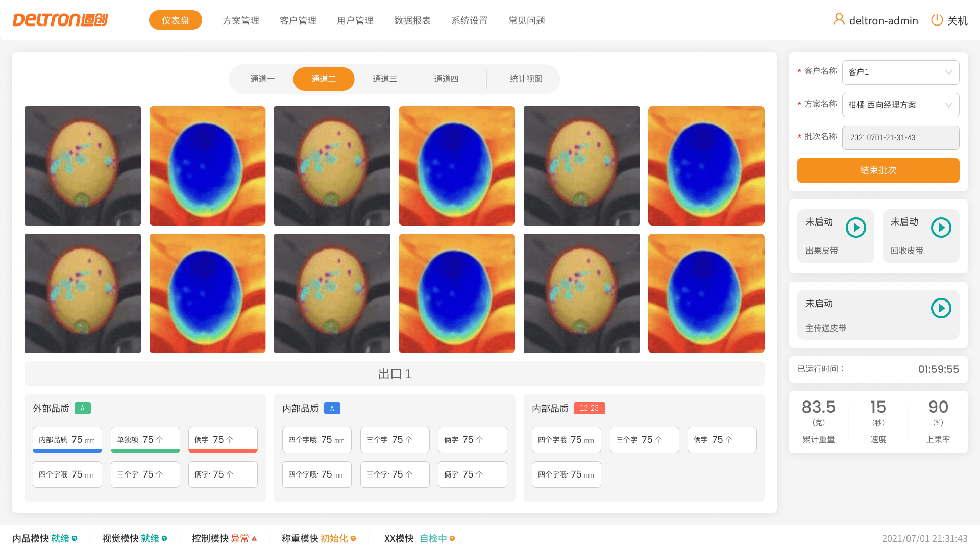This screenshot has width=980, height=551.
Task: Click the first yellow fruit image thumbnail
Action: [83, 166]
